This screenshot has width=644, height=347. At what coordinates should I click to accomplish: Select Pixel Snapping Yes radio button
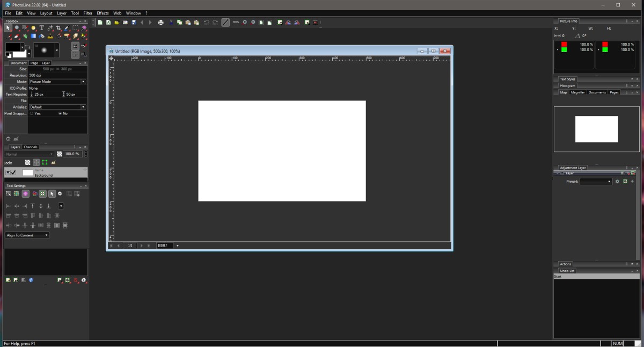[32, 113]
